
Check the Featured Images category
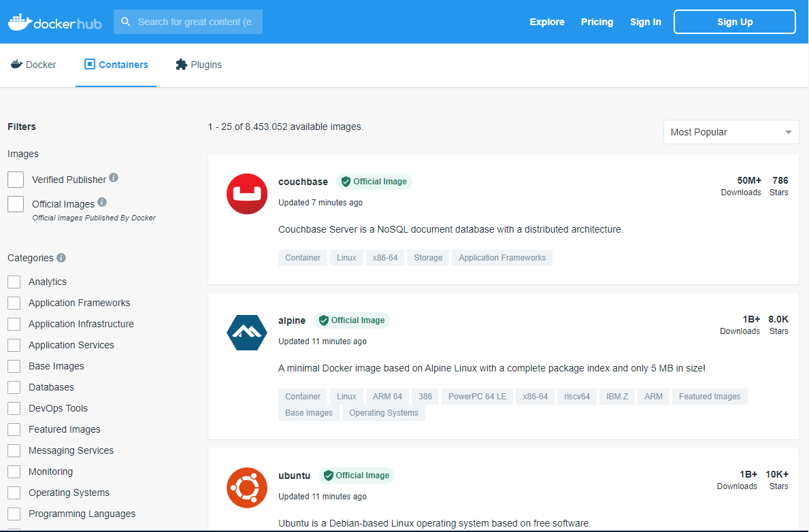tap(14, 429)
